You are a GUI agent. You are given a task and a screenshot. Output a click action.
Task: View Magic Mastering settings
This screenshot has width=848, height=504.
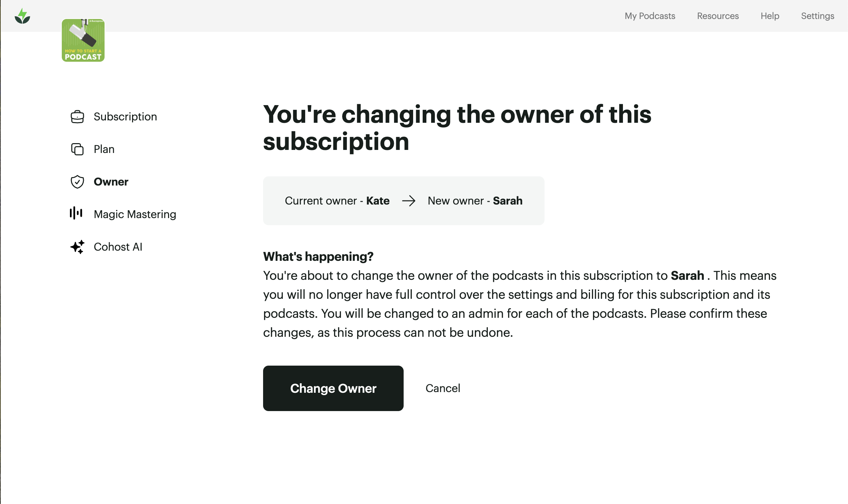tap(135, 214)
